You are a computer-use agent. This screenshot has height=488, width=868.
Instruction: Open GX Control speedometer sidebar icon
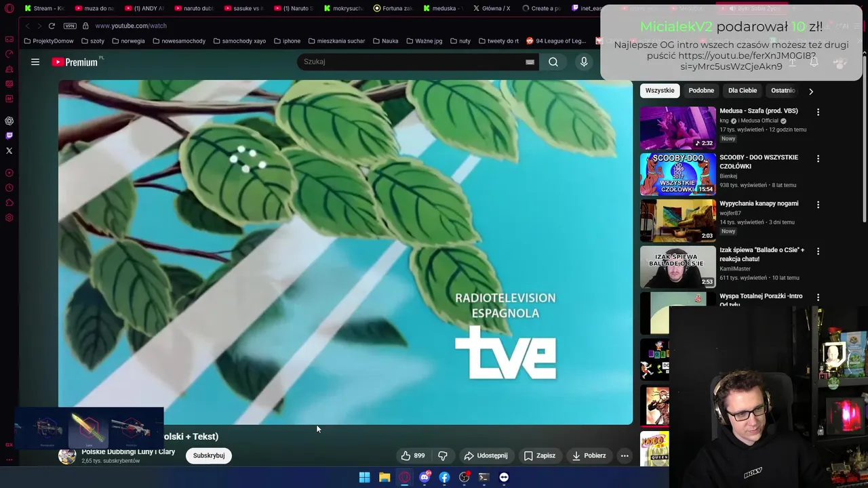tap(9, 54)
